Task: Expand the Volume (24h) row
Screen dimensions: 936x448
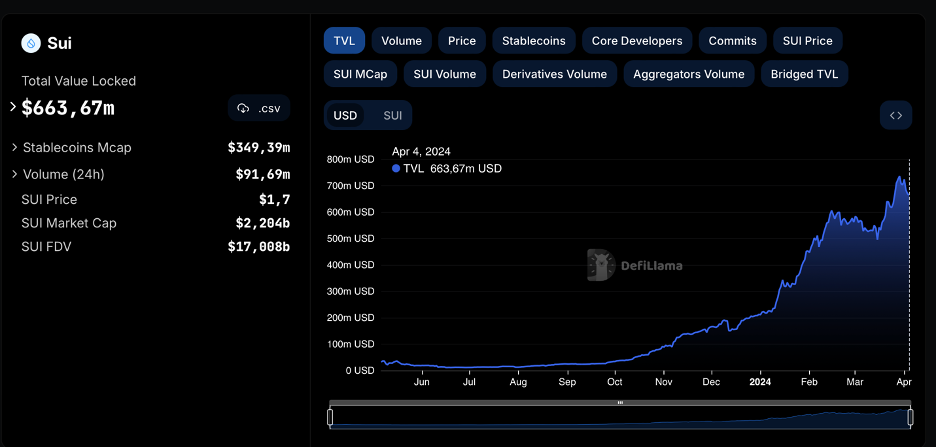Action: coord(15,174)
